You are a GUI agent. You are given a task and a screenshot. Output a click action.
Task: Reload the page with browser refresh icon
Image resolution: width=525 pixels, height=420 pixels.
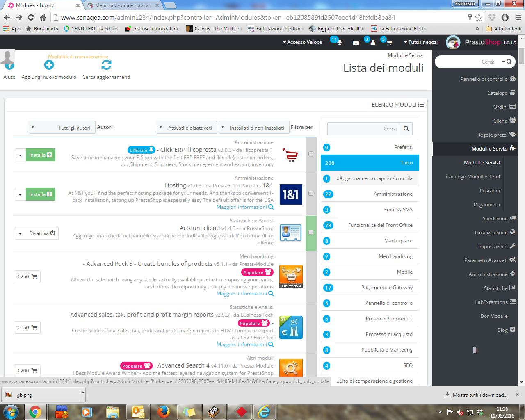pyautogui.click(x=31, y=17)
